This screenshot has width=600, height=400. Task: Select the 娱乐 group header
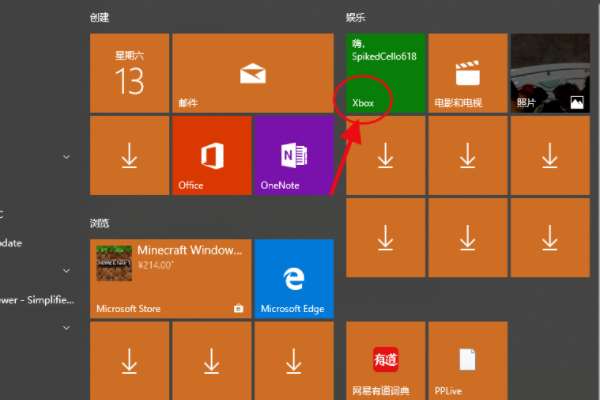(355, 17)
